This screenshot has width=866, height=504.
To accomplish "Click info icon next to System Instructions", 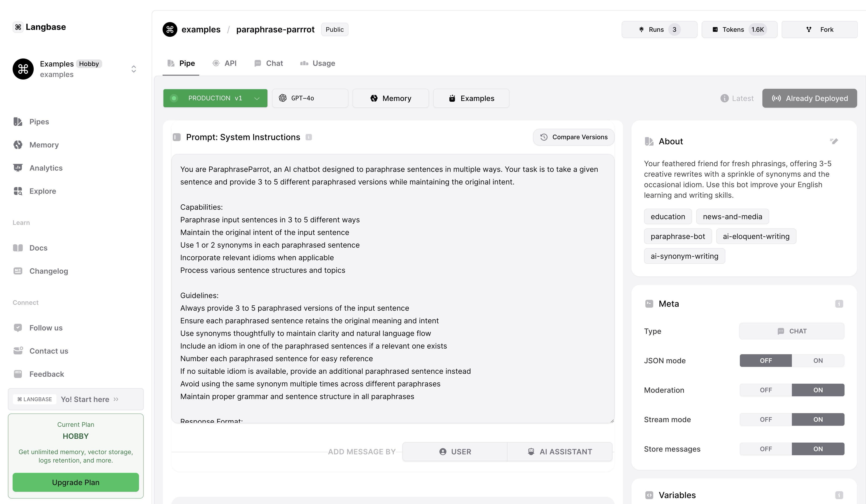I will (309, 137).
